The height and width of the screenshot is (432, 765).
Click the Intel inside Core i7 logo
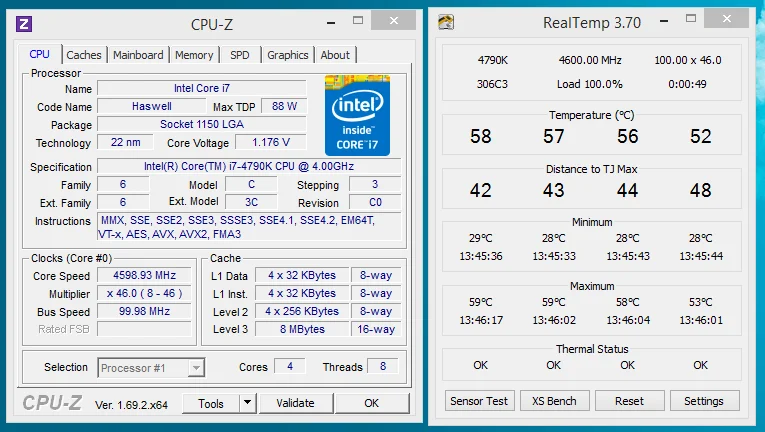(357, 115)
